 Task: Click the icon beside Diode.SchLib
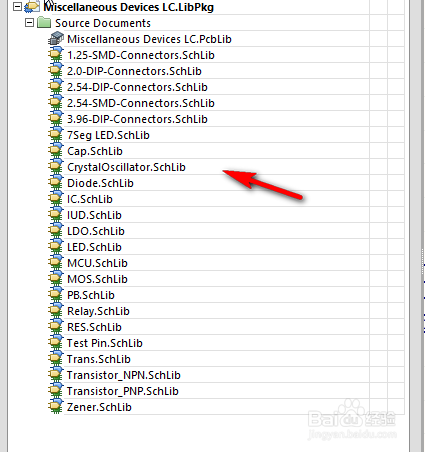click(56, 183)
